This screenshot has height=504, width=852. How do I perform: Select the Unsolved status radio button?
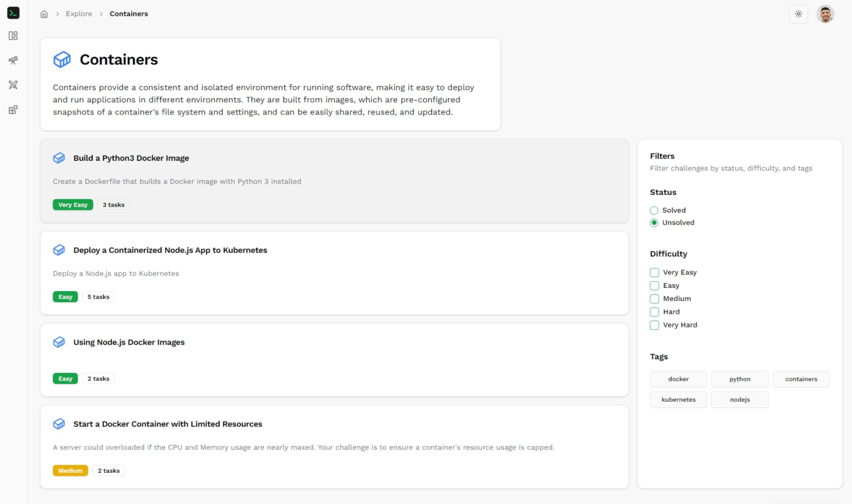pos(654,223)
